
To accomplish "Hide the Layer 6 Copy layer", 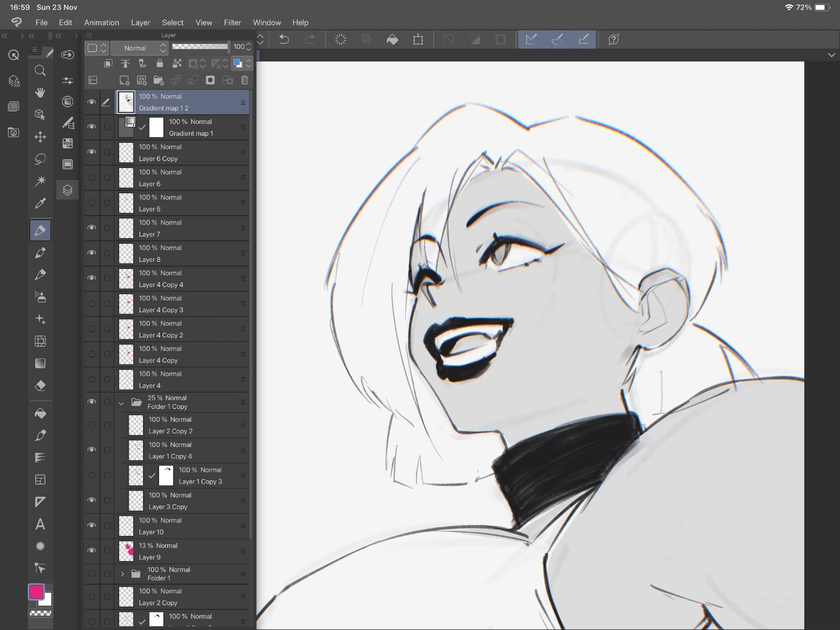I will (x=92, y=152).
